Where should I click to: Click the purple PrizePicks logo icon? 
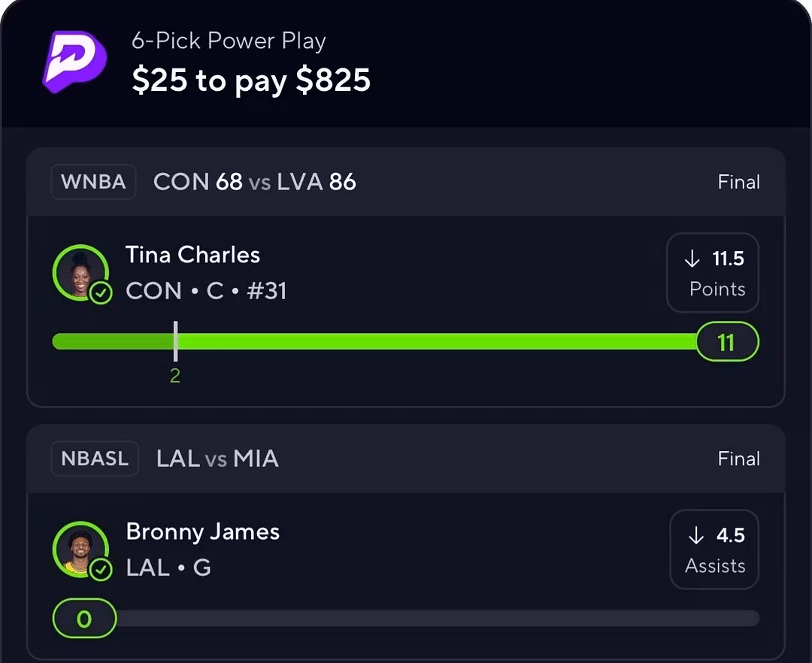pyautogui.click(x=74, y=62)
